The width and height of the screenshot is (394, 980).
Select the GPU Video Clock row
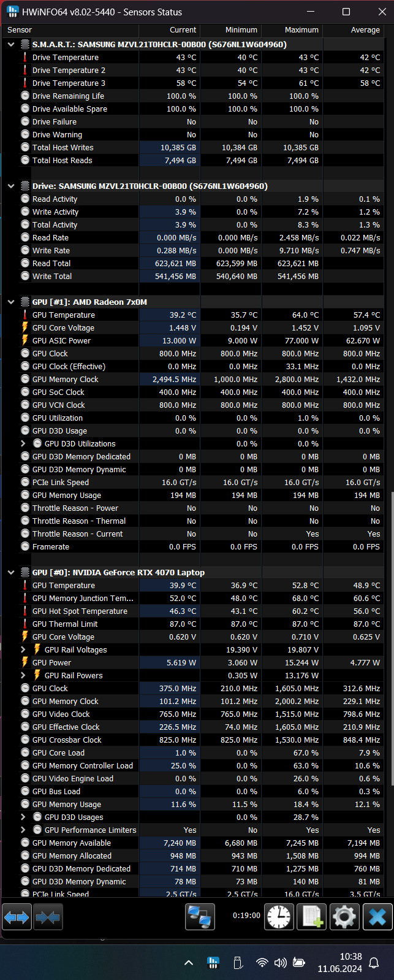[x=192, y=714]
